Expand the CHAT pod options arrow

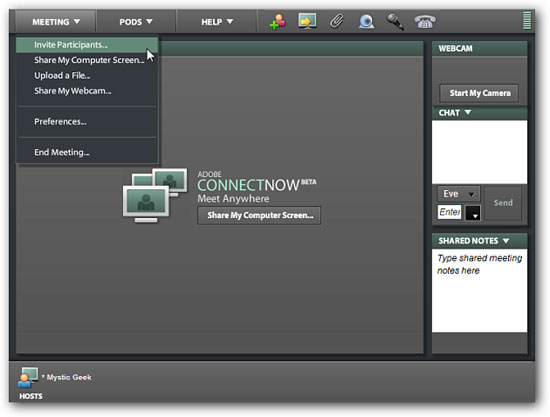(x=468, y=113)
